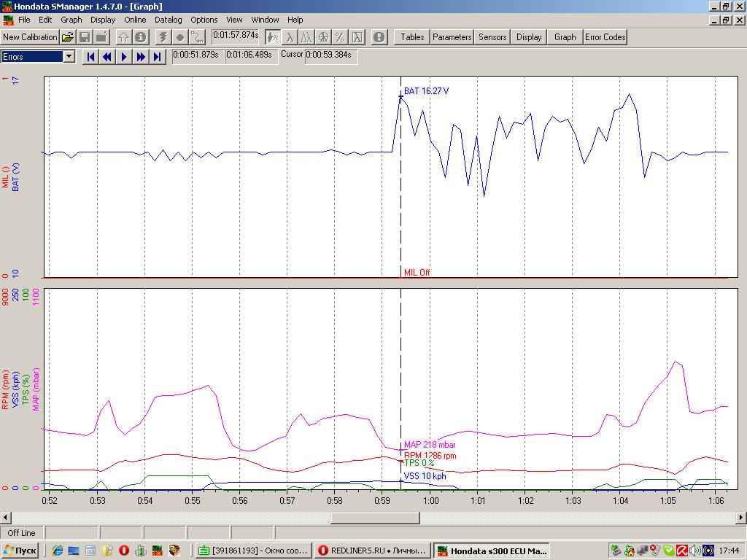
Task: Toggle the boxed lambda icon
Action: pyautogui.click(x=357, y=37)
